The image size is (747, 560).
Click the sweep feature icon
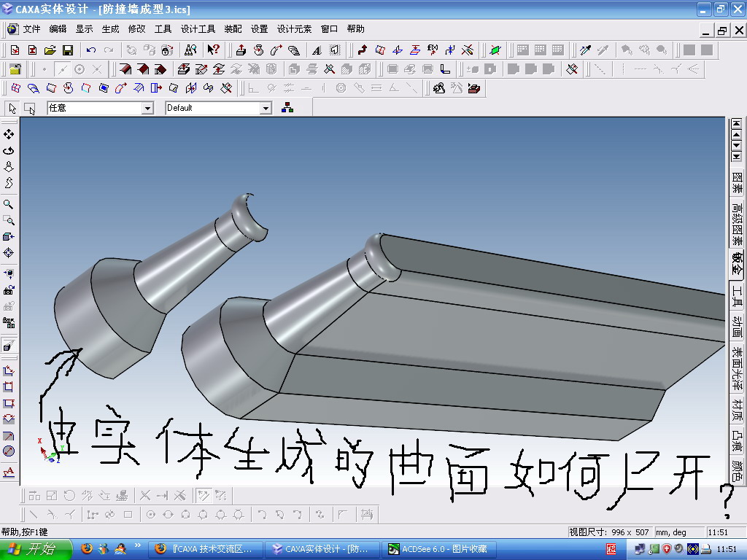tap(276, 50)
